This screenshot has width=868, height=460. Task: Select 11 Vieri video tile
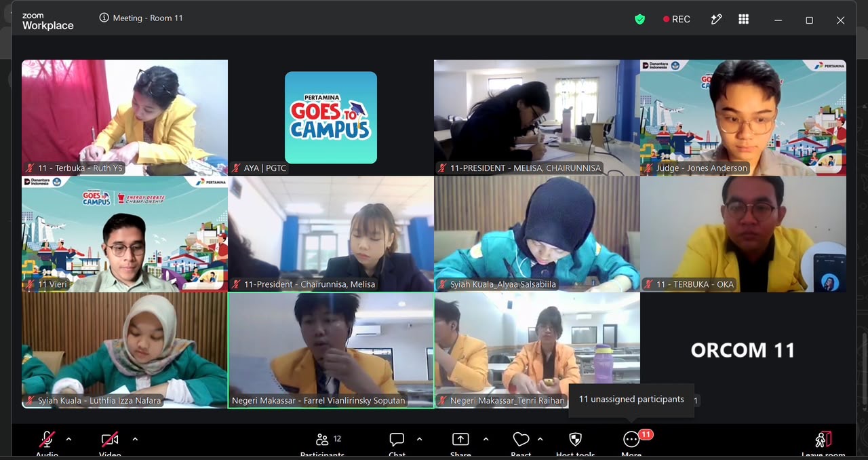click(x=125, y=234)
